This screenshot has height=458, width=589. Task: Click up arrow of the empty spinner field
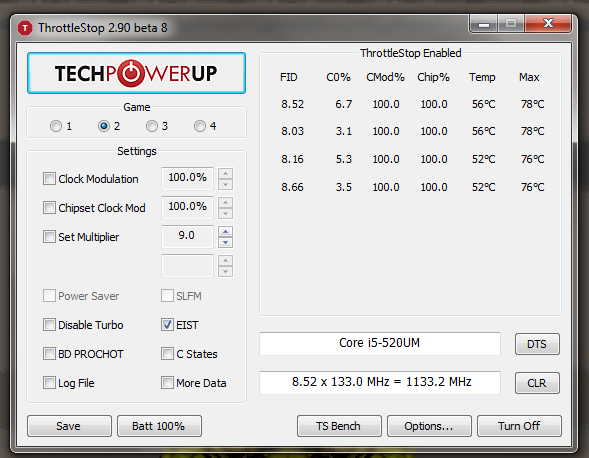[x=225, y=260]
